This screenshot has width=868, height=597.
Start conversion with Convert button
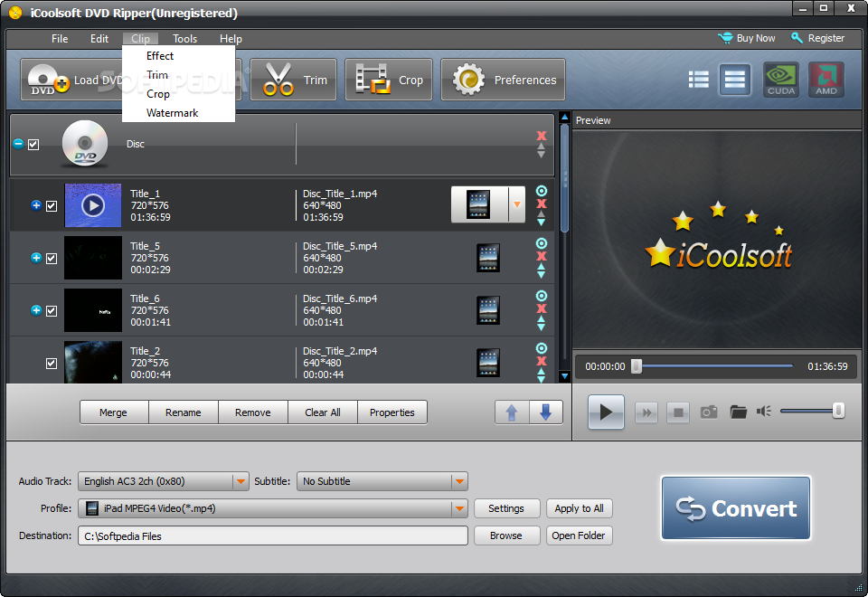(736, 507)
